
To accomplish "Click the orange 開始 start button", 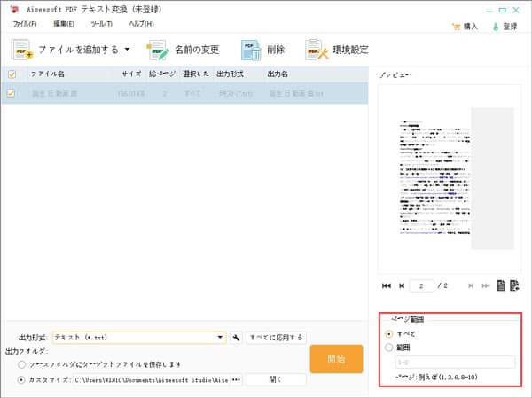I will point(336,359).
